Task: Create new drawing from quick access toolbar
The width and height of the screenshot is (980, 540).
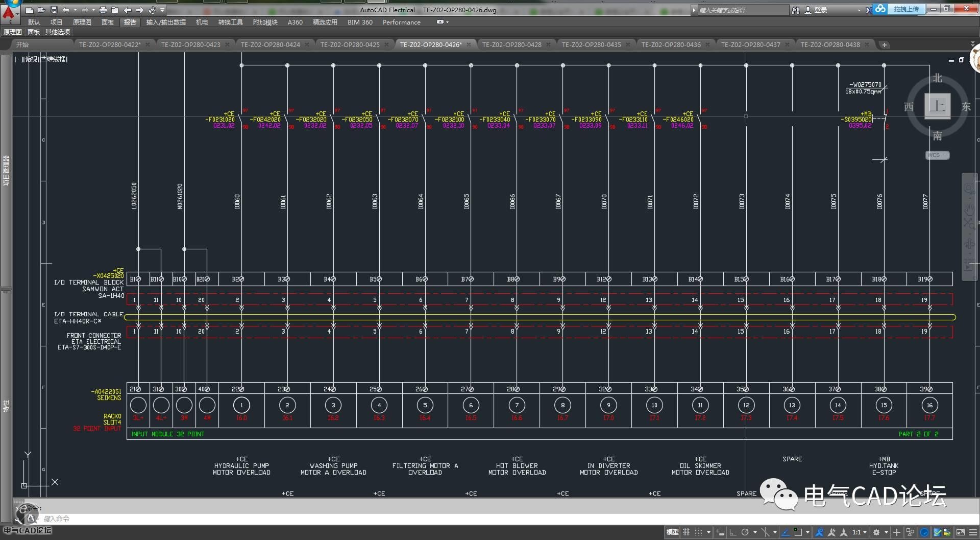Action: point(30,10)
